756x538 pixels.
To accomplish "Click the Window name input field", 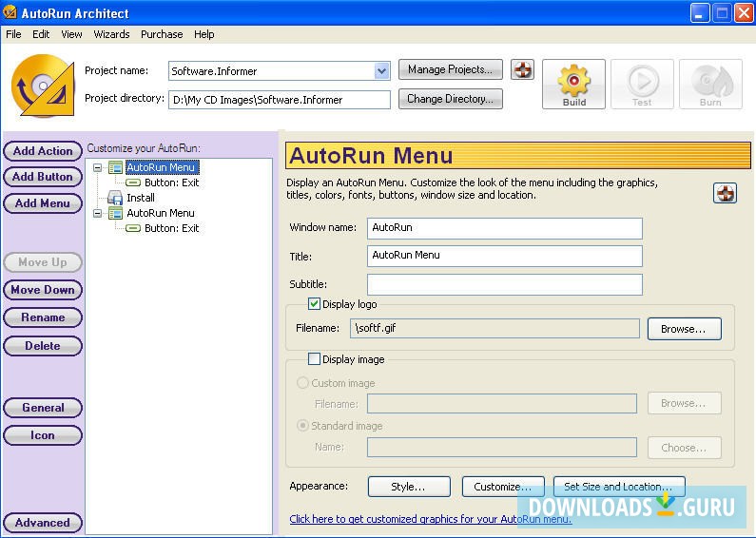I will (x=504, y=228).
